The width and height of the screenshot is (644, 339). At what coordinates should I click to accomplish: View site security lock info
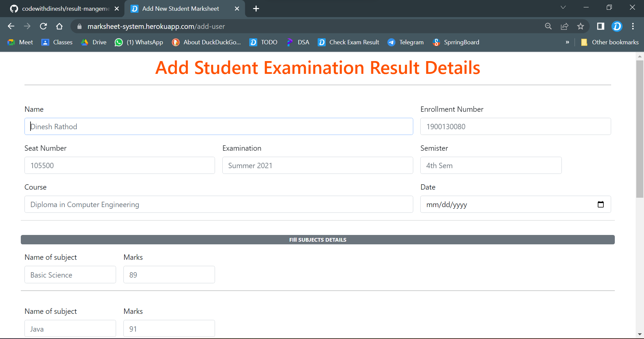point(79,27)
